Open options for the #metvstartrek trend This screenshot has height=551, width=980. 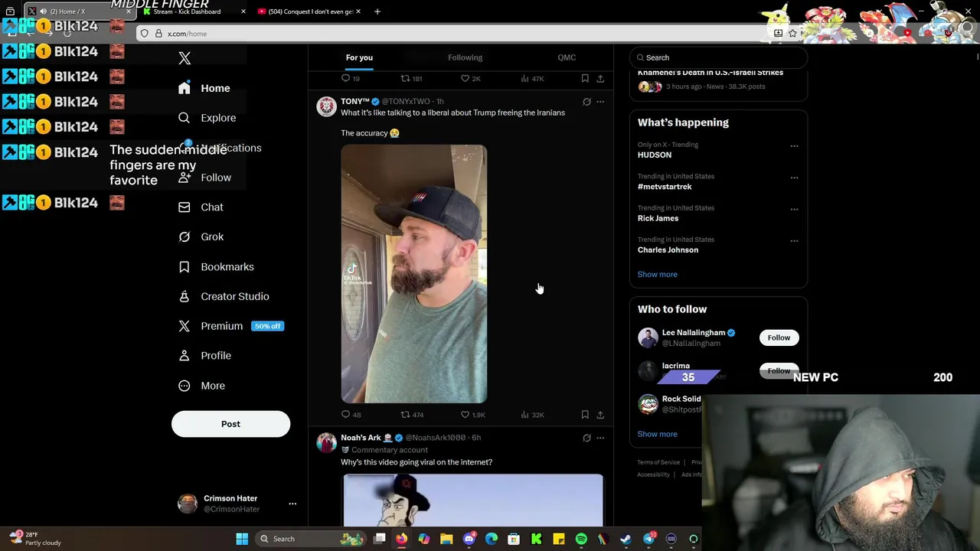[794, 178]
